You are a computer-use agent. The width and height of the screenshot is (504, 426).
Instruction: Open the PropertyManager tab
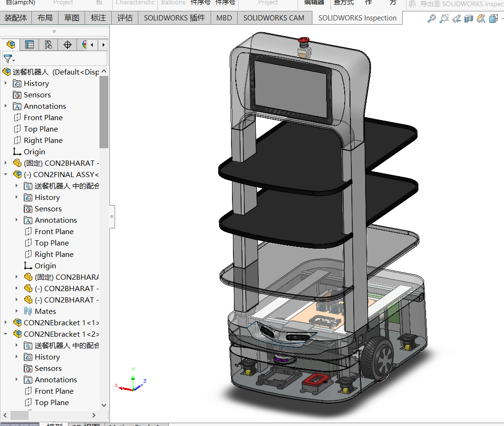click(29, 45)
